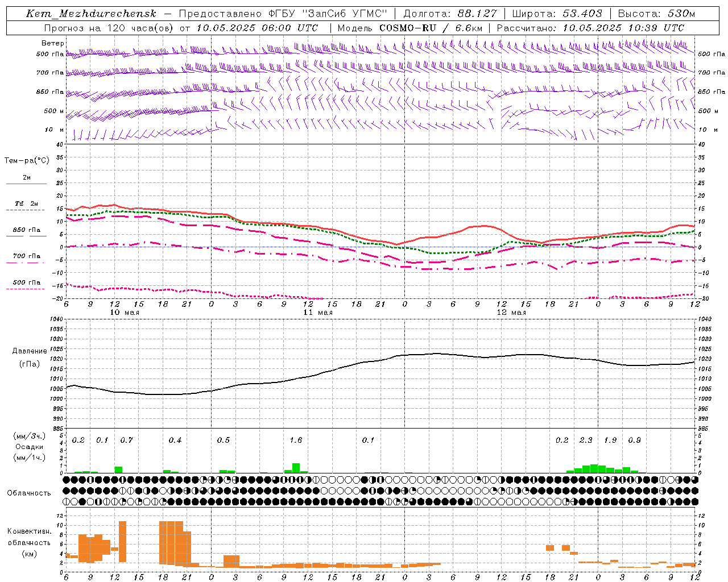Click '850 гПа' in the temperature legend
Image resolution: width=728 pixels, height=582 pixels.
(27, 230)
